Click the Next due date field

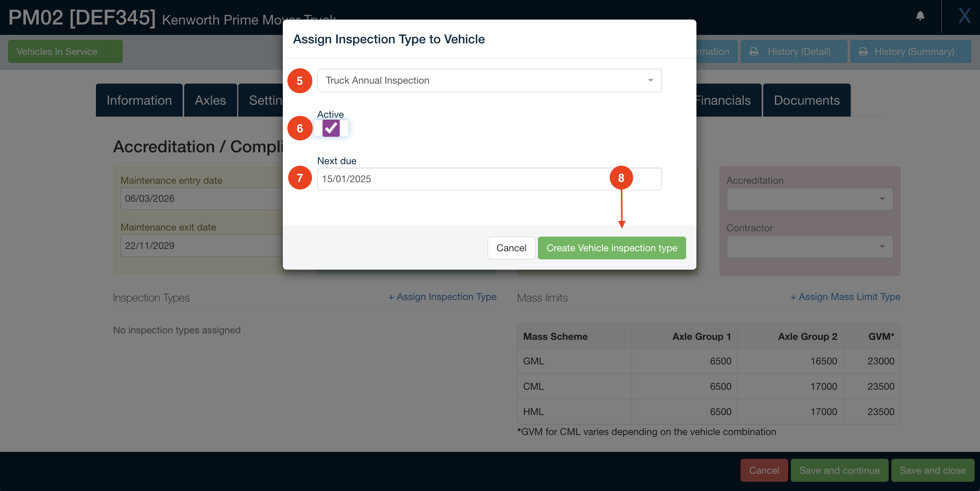pos(489,179)
